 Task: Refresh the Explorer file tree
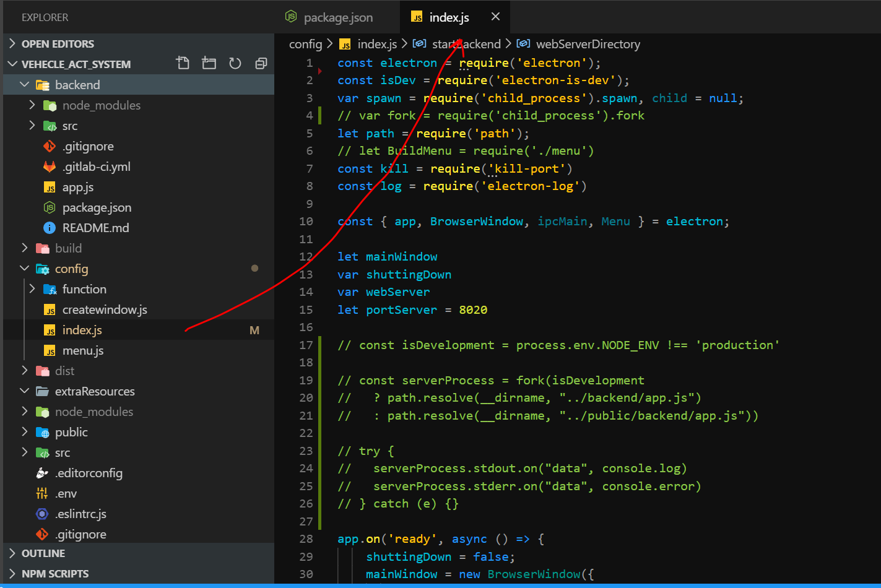click(x=235, y=63)
